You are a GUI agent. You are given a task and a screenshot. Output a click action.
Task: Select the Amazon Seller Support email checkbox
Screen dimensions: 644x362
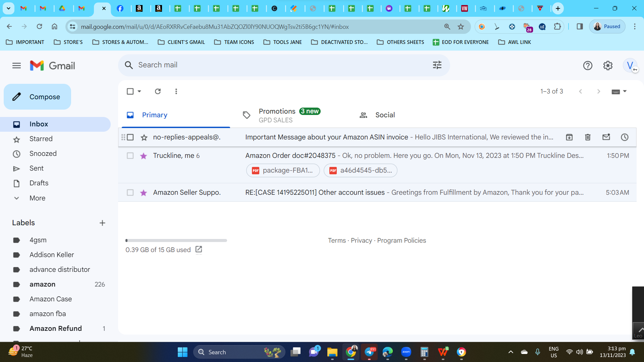tap(130, 192)
